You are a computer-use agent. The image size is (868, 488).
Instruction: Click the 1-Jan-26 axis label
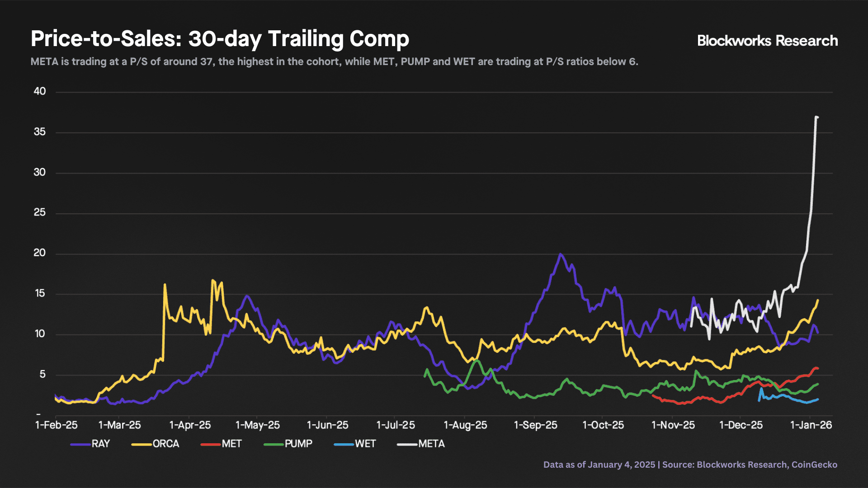tap(811, 425)
